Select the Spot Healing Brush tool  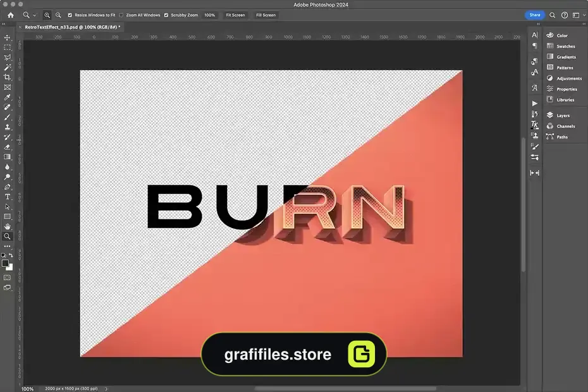(7, 107)
